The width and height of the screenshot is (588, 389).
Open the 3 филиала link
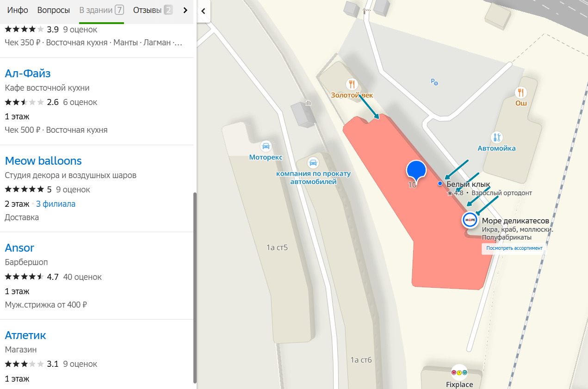tap(56, 204)
